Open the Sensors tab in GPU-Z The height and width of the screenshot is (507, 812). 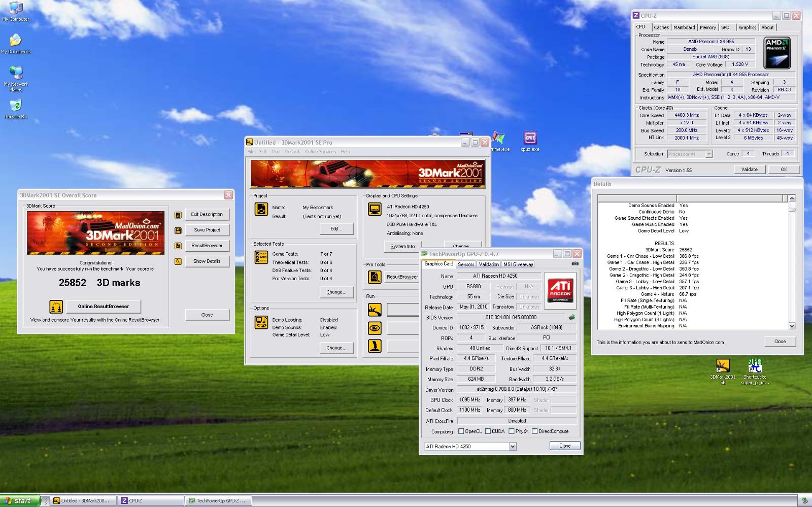466,264
